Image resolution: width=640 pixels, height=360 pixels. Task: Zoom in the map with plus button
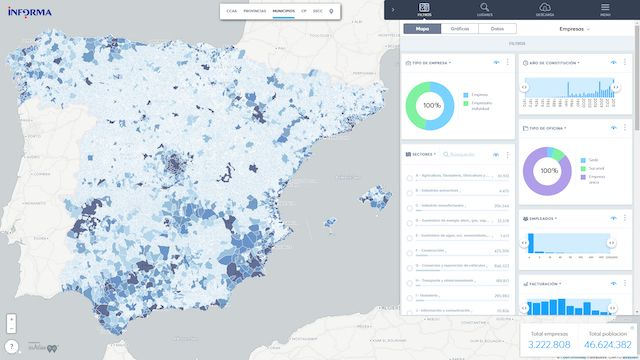coord(11,320)
